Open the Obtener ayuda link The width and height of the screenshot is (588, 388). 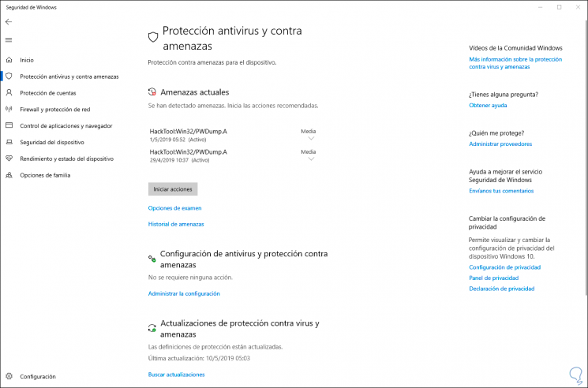coord(488,105)
